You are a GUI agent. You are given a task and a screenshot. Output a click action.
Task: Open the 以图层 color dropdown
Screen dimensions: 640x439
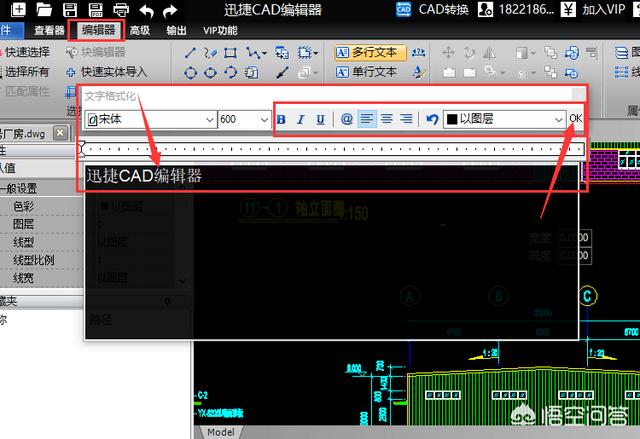click(x=559, y=120)
